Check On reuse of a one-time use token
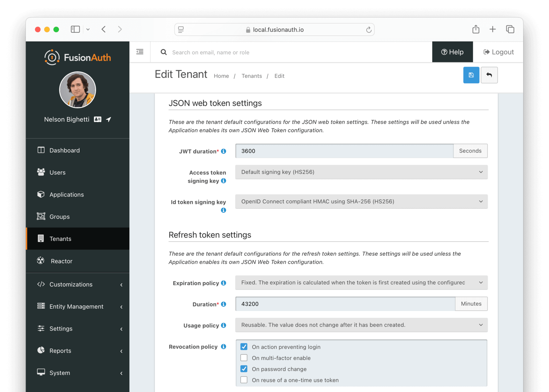 (244, 380)
